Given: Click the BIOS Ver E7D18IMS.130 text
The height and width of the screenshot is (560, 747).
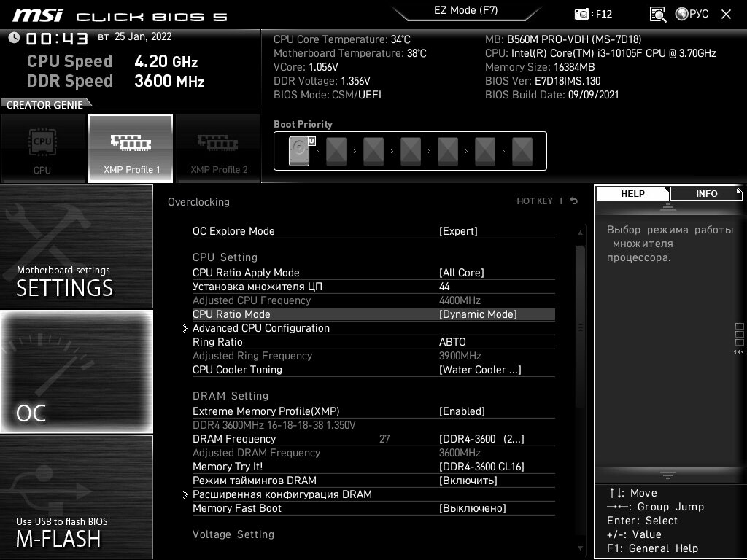Looking at the screenshot, I should click(543, 81).
